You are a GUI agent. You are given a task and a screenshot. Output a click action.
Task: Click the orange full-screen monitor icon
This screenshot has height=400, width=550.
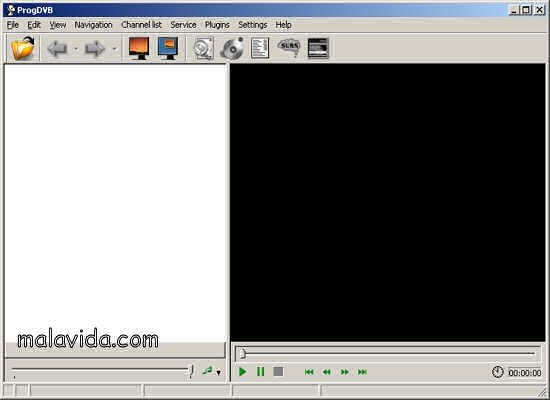pos(139,48)
